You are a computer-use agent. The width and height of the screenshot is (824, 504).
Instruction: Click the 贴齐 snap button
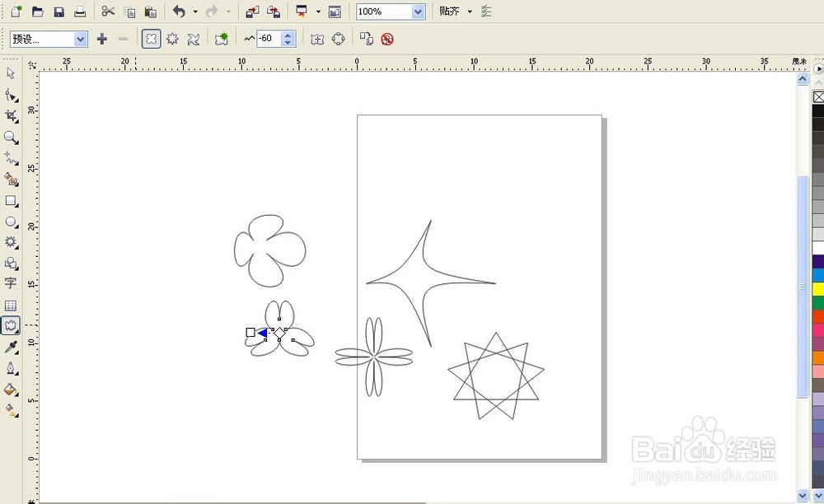(449, 11)
